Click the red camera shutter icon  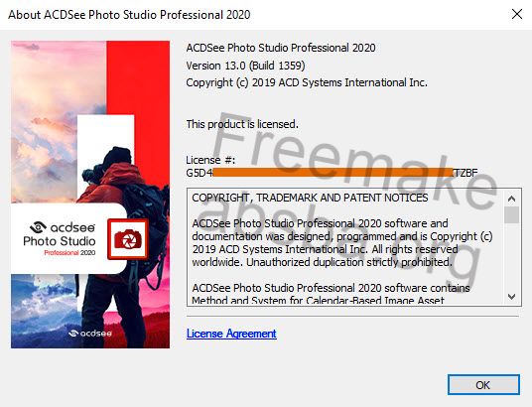click(x=128, y=239)
